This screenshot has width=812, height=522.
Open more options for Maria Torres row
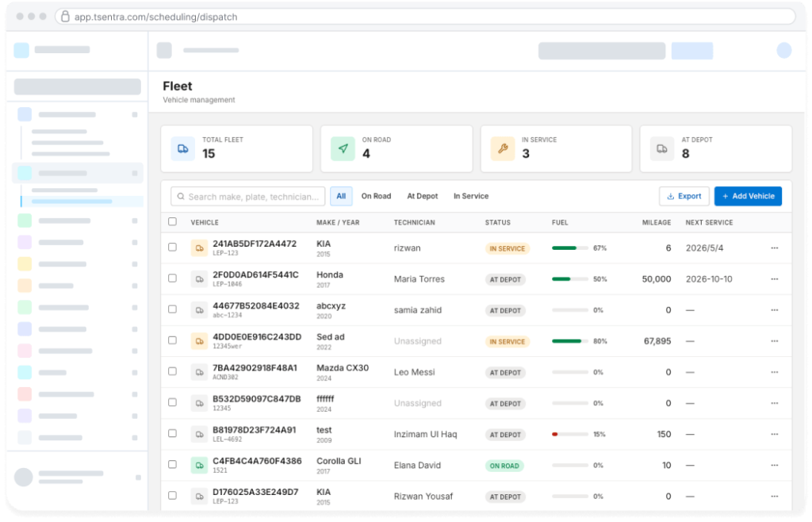(774, 279)
